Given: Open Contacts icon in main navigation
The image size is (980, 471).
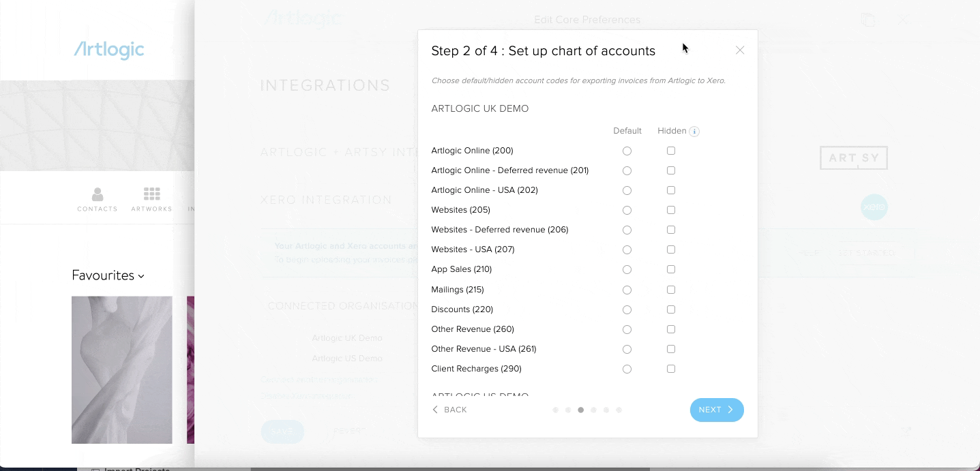Looking at the screenshot, I should (x=98, y=200).
